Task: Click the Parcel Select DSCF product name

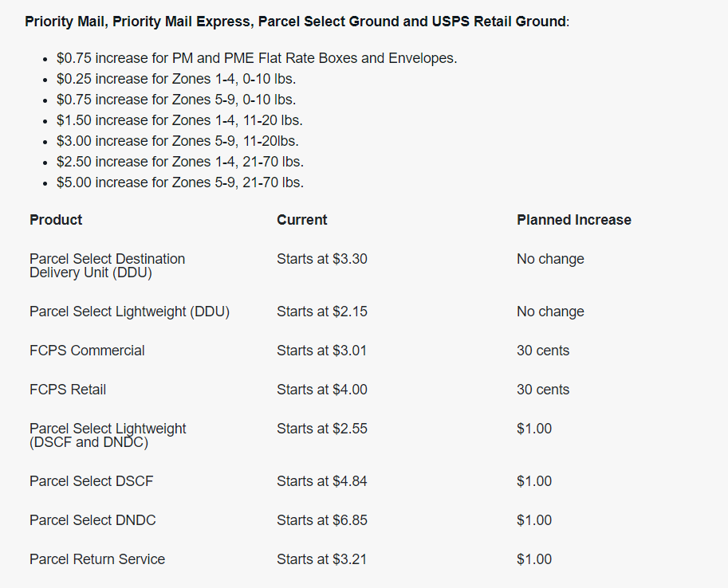Action: click(x=91, y=481)
